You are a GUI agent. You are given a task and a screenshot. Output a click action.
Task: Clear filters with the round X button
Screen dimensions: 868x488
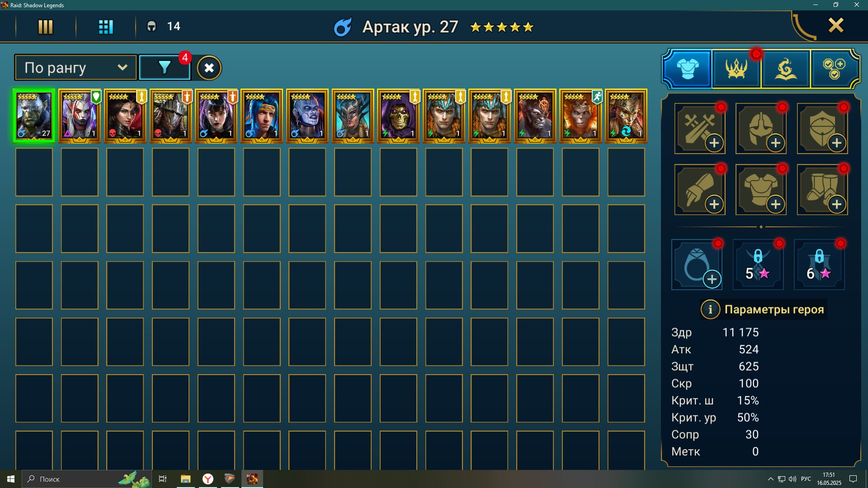(209, 68)
